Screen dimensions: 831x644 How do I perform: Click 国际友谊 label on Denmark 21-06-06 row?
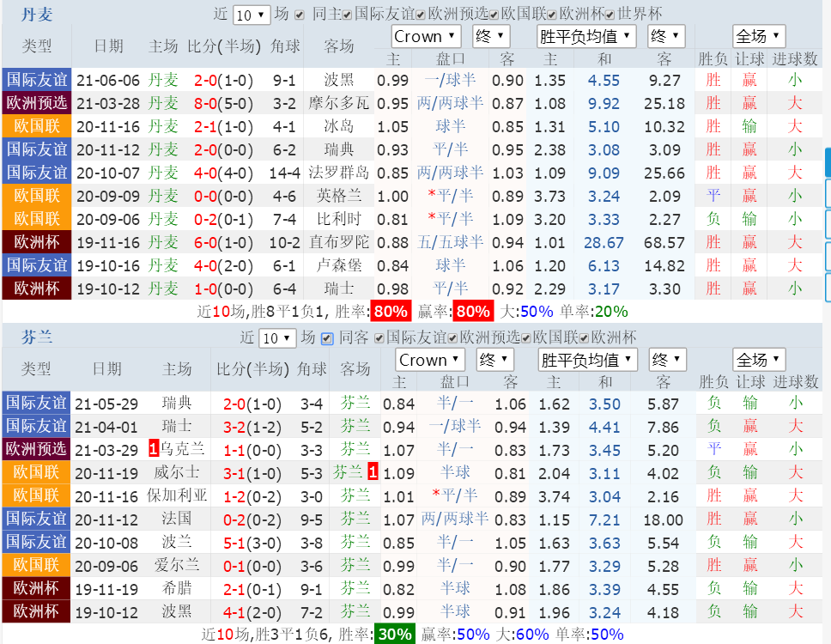tap(37, 80)
